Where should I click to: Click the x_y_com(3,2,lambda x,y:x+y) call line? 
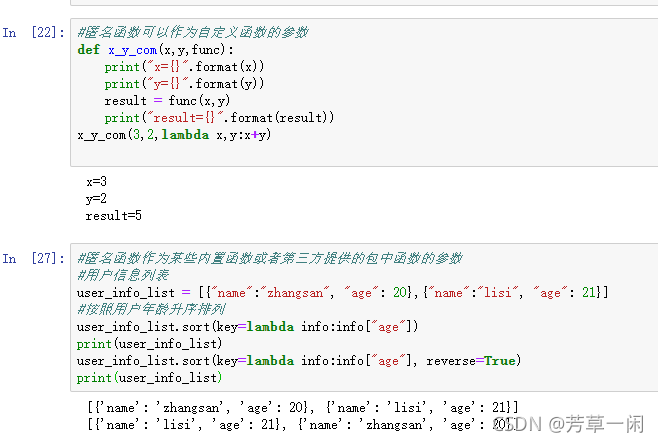(174, 135)
